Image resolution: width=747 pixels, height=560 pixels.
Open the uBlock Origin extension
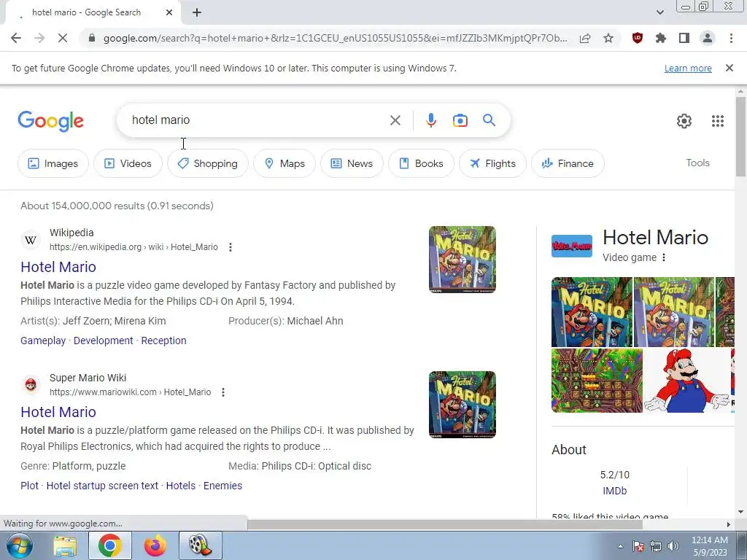[x=638, y=38]
